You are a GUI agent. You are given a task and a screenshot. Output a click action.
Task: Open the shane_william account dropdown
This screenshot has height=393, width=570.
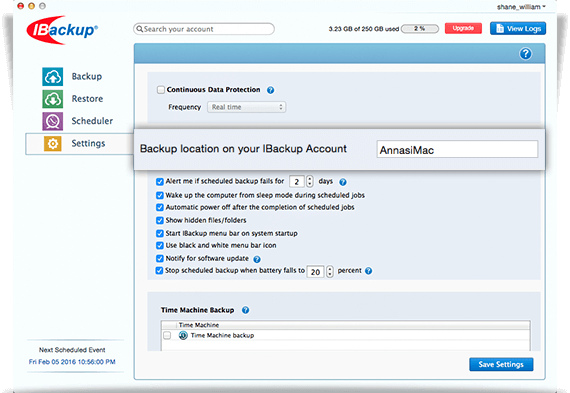pyautogui.click(x=521, y=7)
